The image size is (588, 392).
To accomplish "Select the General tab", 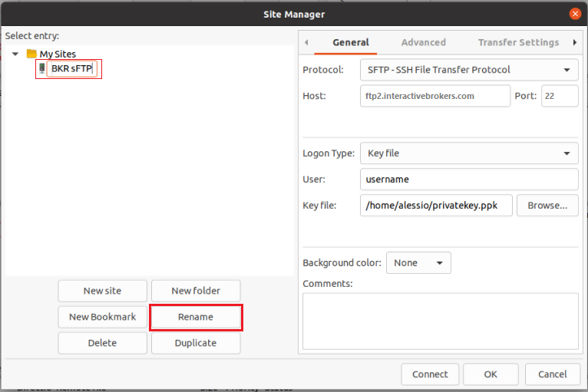I will coord(351,42).
